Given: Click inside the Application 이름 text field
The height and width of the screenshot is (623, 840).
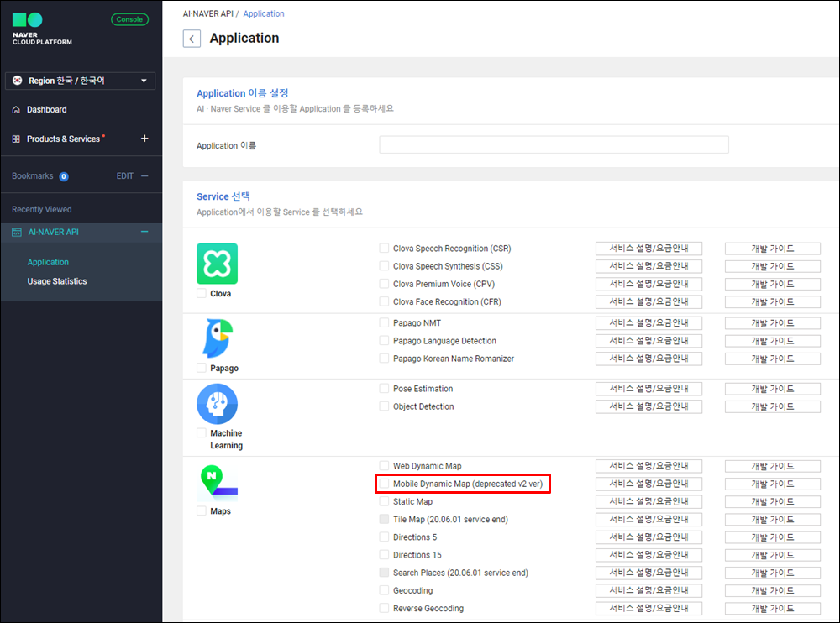Looking at the screenshot, I should coord(554,144).
